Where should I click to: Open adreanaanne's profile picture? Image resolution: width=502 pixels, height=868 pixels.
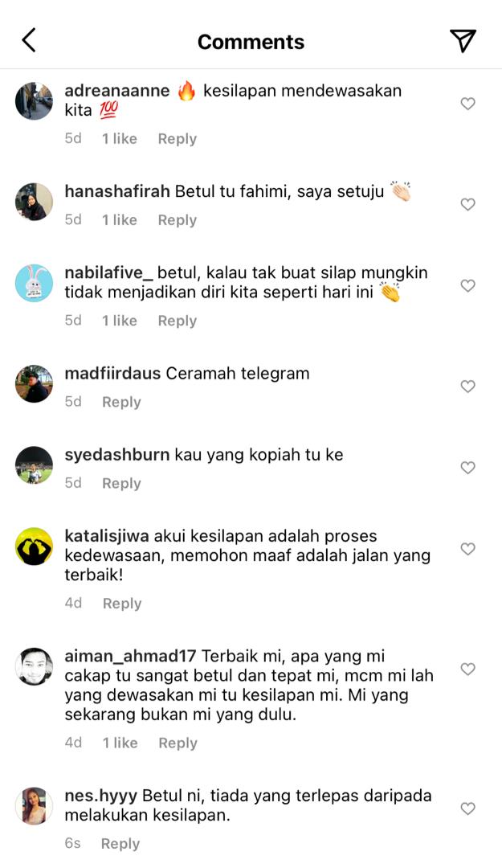[x=34, y=101]
